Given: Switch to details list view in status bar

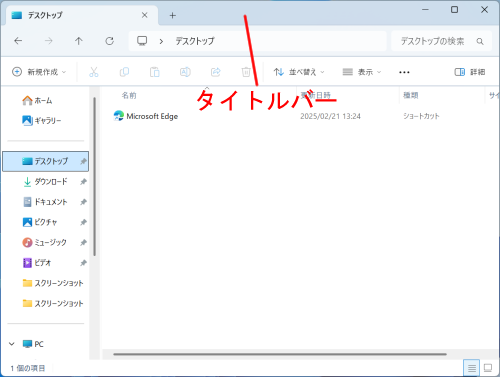Looking at the screenshot, I should click(x=472, y=368).
